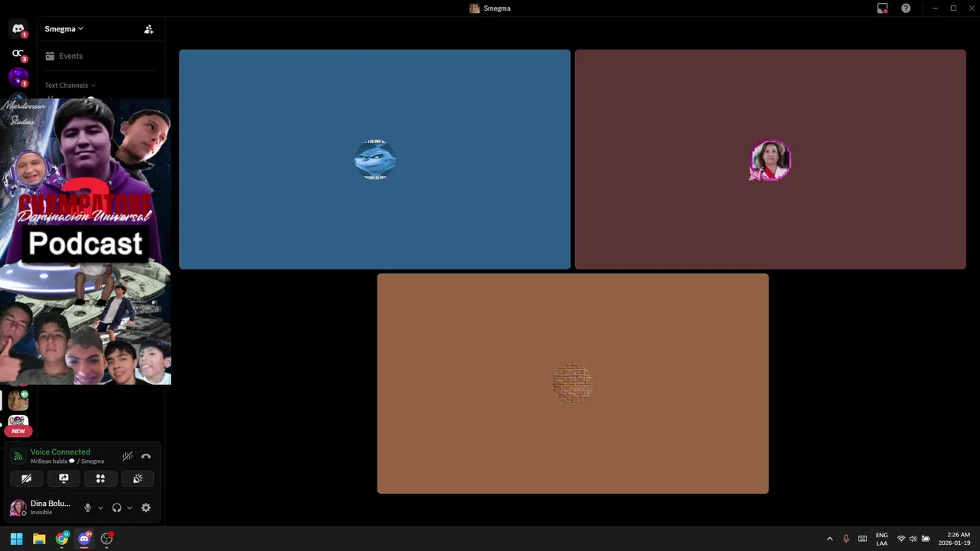Open the OC server with 3 notifications
The width and height of the screenshot is (980, 551).
[18, 54]
